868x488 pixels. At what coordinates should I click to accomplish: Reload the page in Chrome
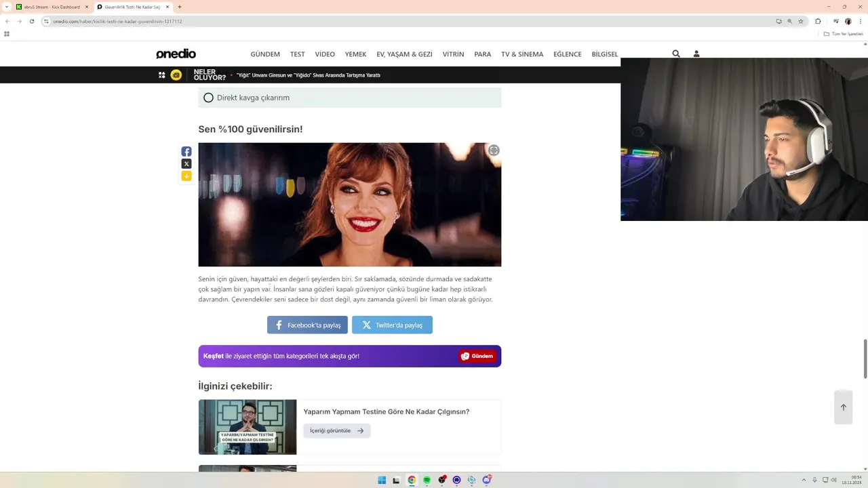coord(31,21)
